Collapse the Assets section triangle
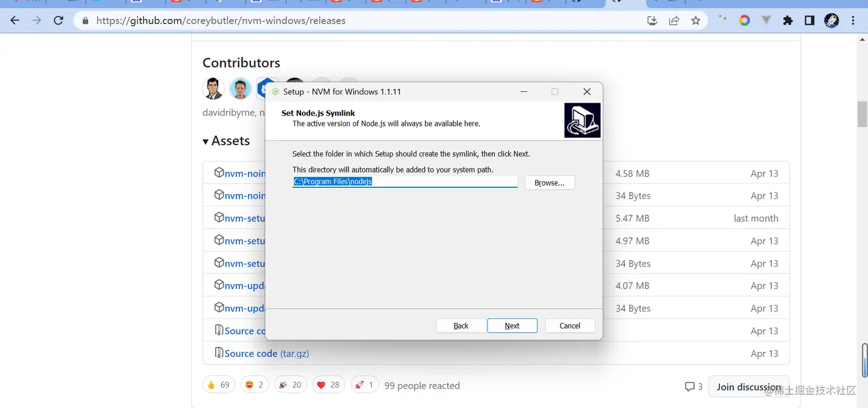 tap(206, 141)
